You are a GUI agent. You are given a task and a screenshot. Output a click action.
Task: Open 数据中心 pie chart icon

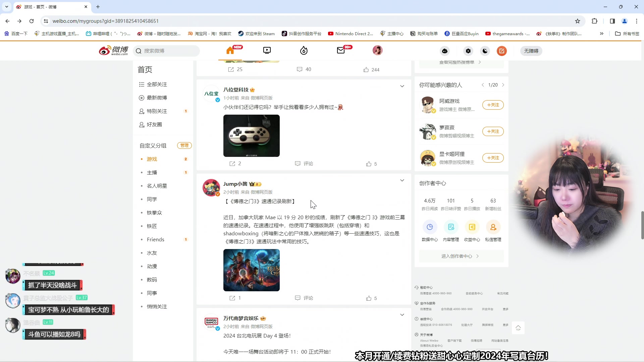point(430,227)
